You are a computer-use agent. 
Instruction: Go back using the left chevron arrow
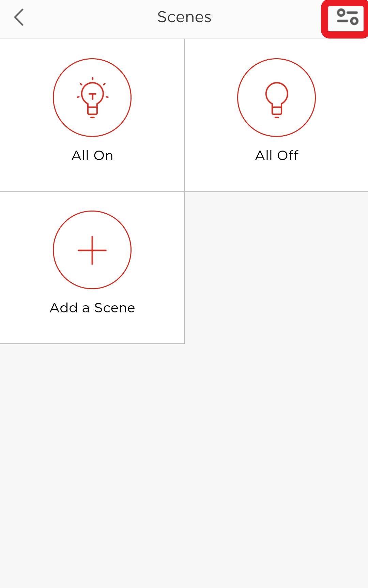[x=19, y=17]
